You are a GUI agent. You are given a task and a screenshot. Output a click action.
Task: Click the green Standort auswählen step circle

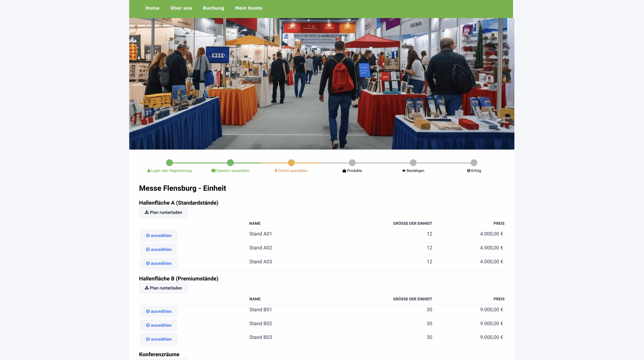click(230, 163)
